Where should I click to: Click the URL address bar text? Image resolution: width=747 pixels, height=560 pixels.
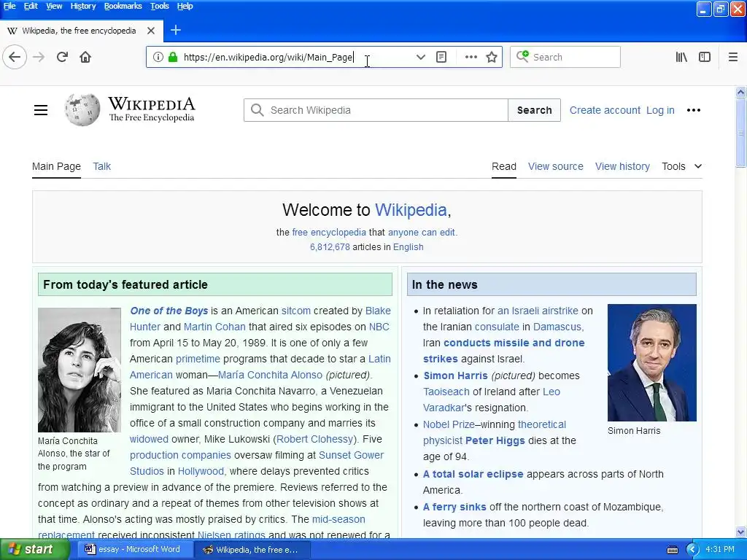click(268, 57)
